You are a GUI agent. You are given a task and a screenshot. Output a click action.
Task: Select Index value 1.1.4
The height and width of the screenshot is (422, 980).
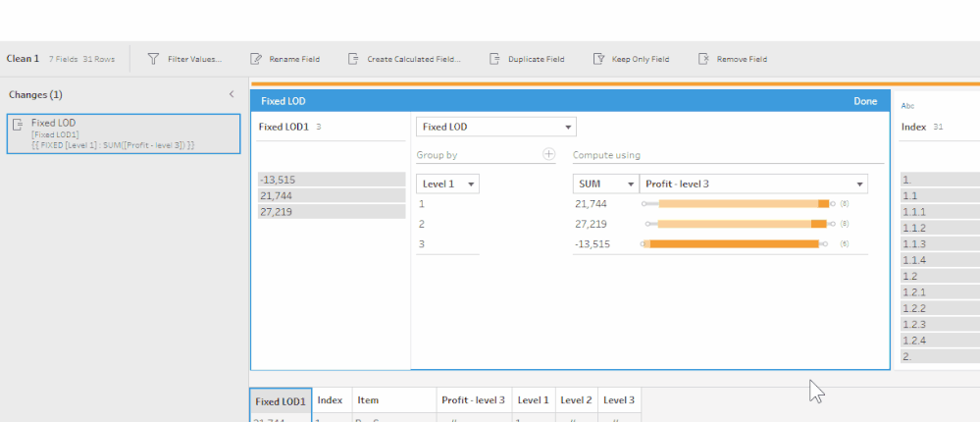point(940,260)
